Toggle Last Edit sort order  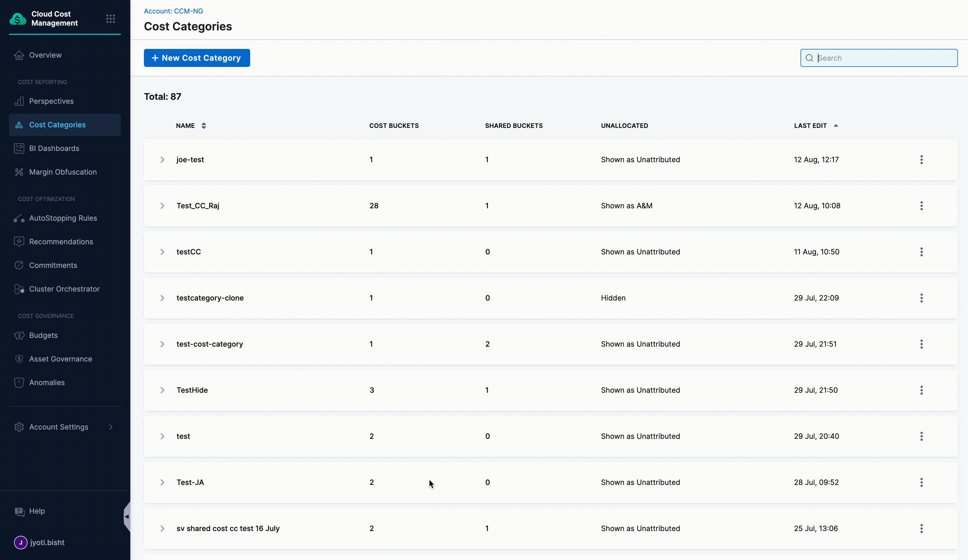click(835, 126)
